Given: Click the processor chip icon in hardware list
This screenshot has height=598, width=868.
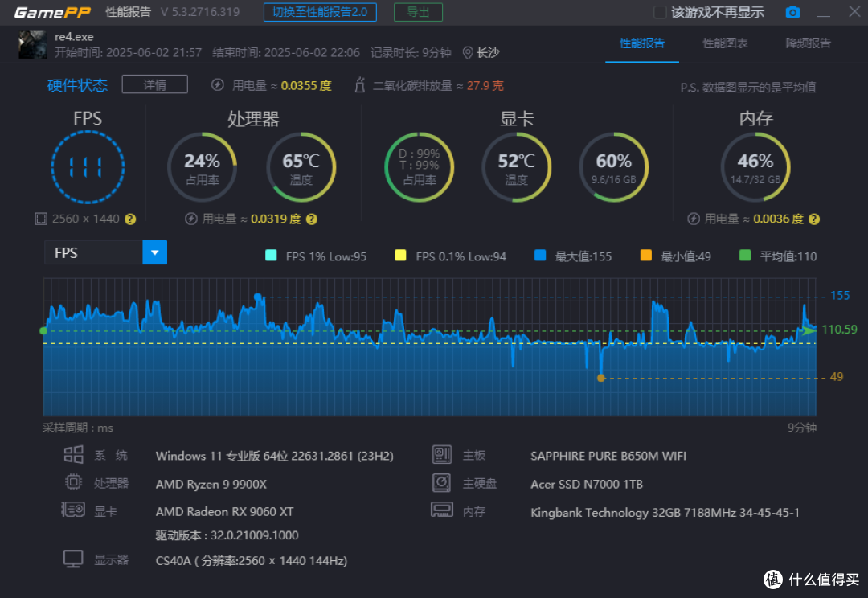Looking at the screenshot, I should point(73,482).
